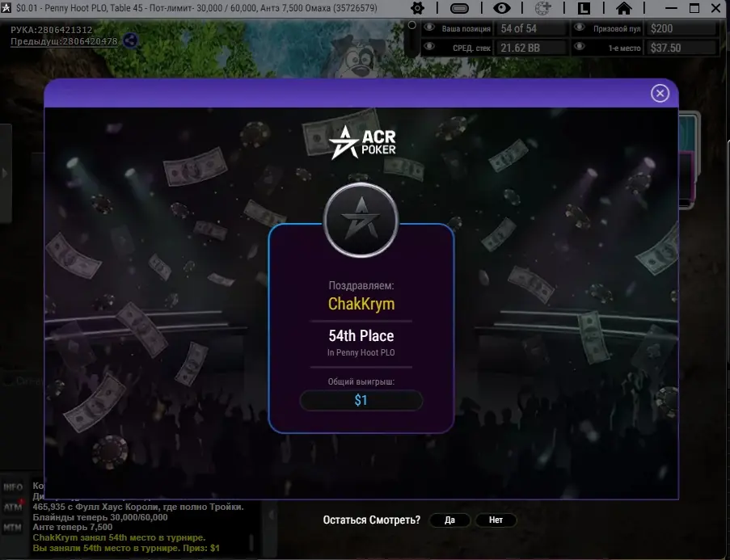Viewport: 730px width, 560px height.
Task: Click the small circle toggle left of info panel
Action: [411, 25]
